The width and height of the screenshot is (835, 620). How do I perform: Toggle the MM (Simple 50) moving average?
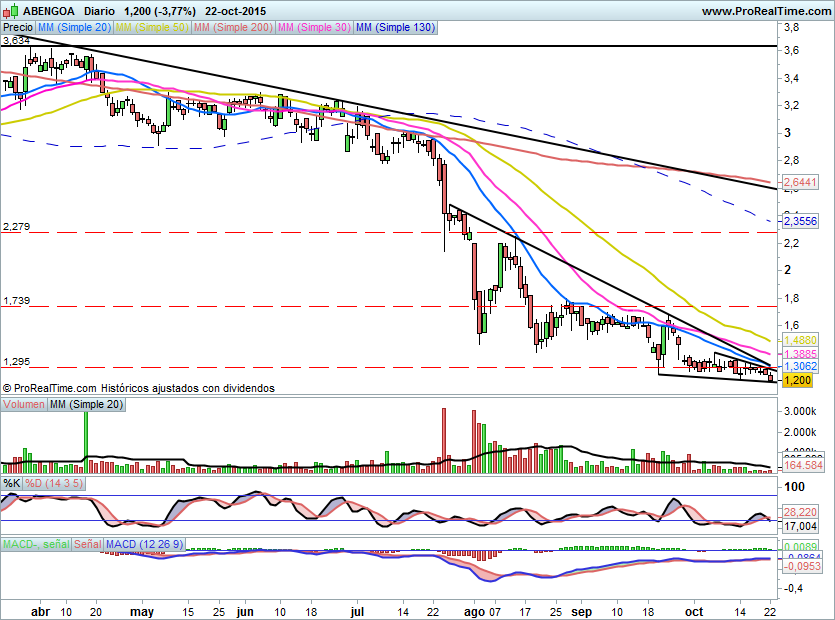(152, 28)
